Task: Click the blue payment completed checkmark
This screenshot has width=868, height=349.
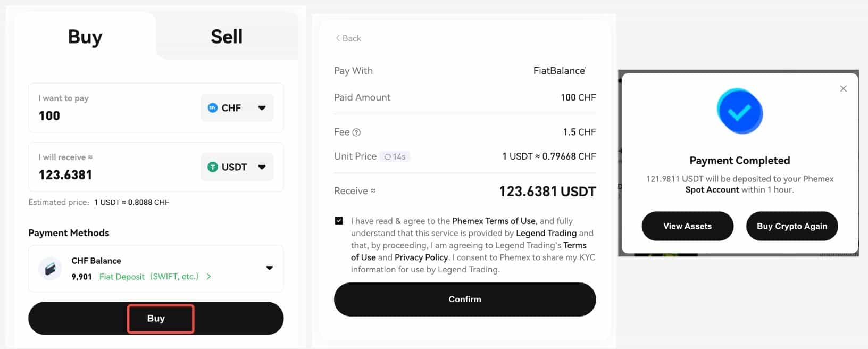Action: [x=739, y=112]
